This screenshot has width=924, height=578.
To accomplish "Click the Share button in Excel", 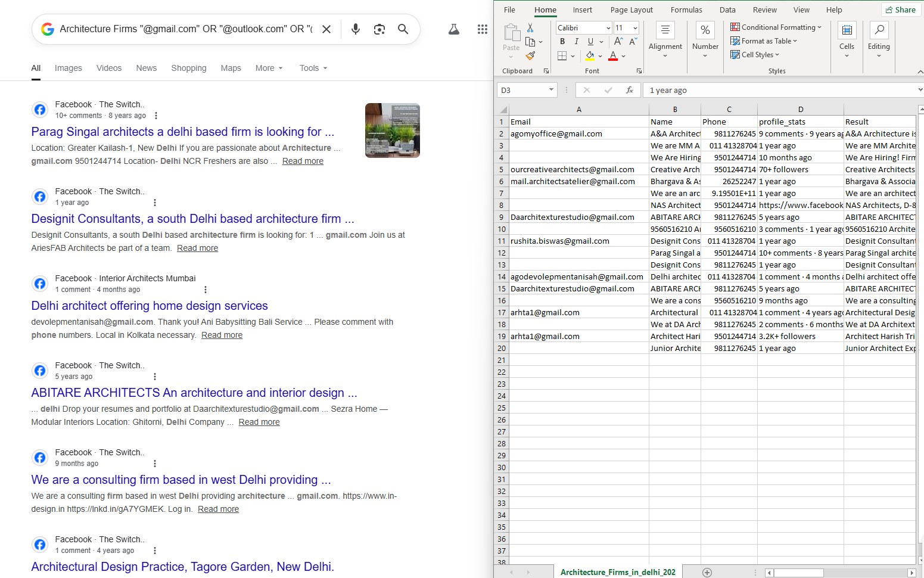I will pos(901,10).
